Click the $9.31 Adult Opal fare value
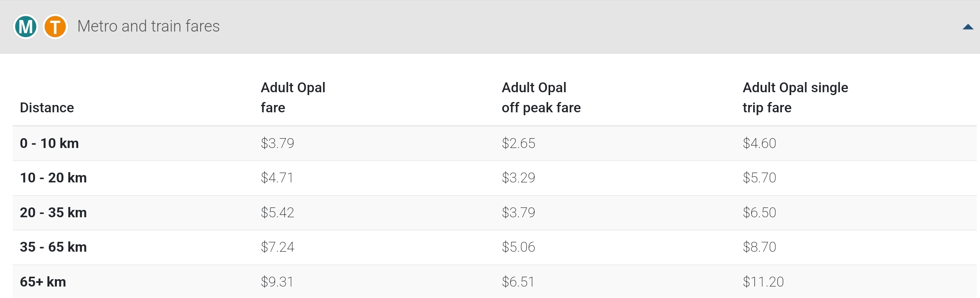The image size is (980, 298). [277, 282]
